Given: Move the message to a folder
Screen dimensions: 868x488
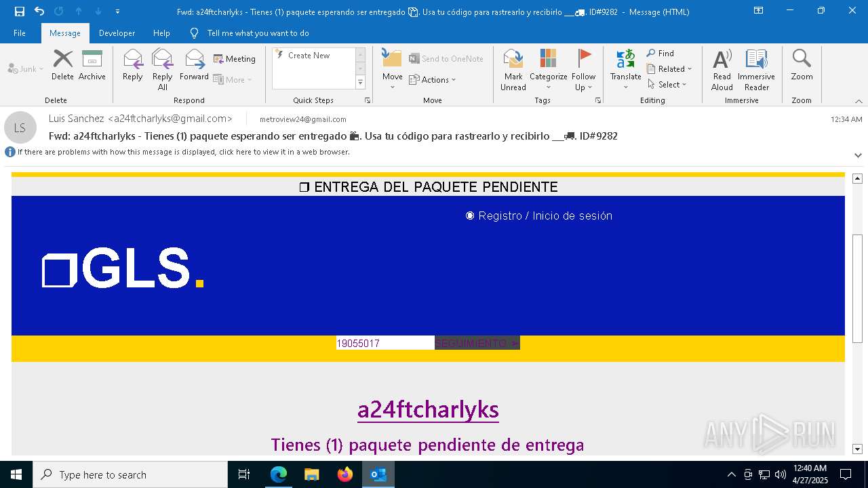Looking at the screenshot, I should coord(392,70).
